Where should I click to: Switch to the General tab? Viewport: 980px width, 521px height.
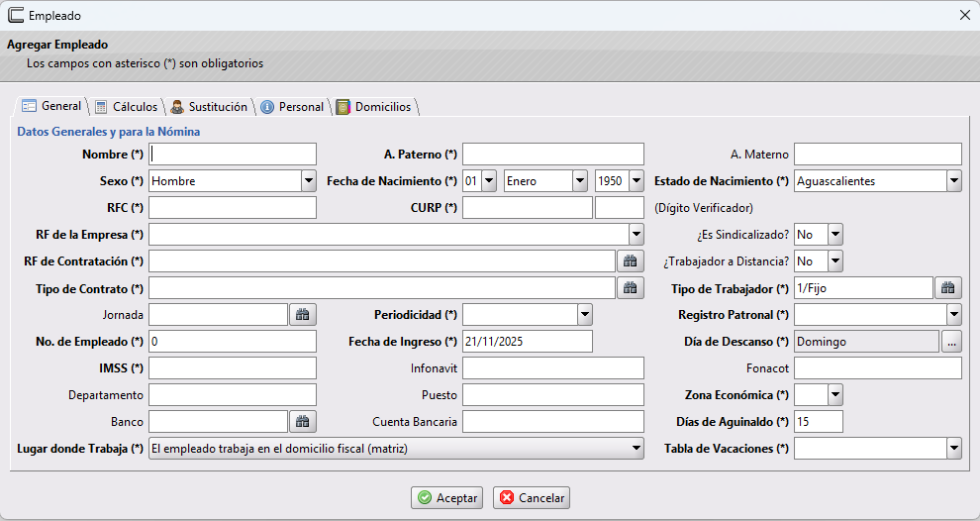click(51, 106)
